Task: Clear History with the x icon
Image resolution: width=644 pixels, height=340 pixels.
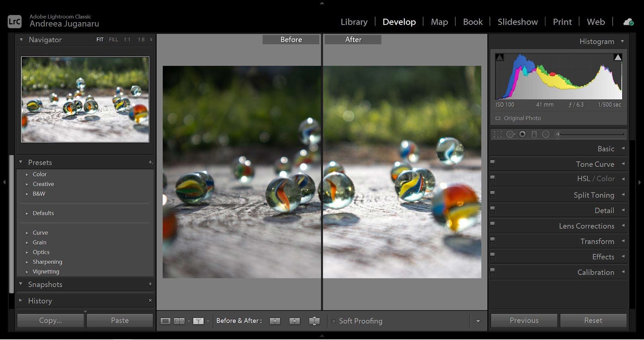Action: point(150,301)
